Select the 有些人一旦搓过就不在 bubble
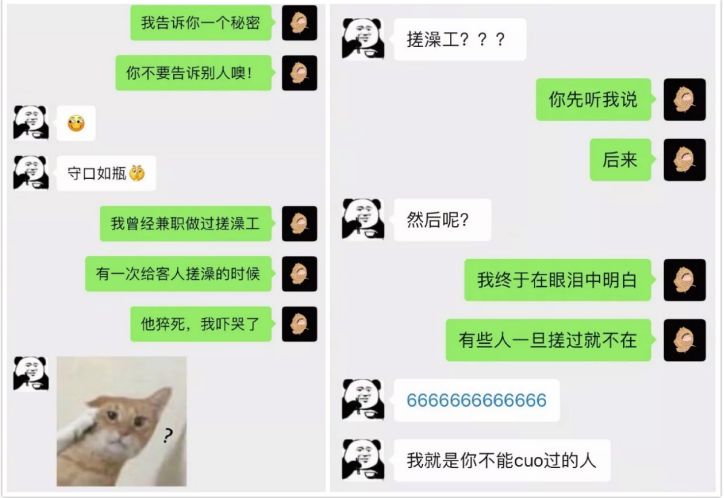724x498 pixels. pos(549,340)
